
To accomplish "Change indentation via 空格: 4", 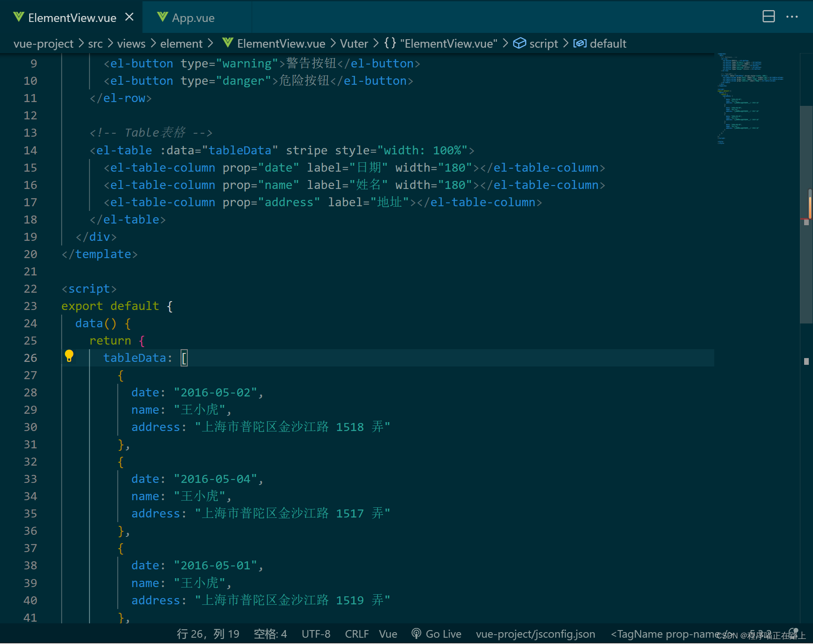I will tap(270, 634).
